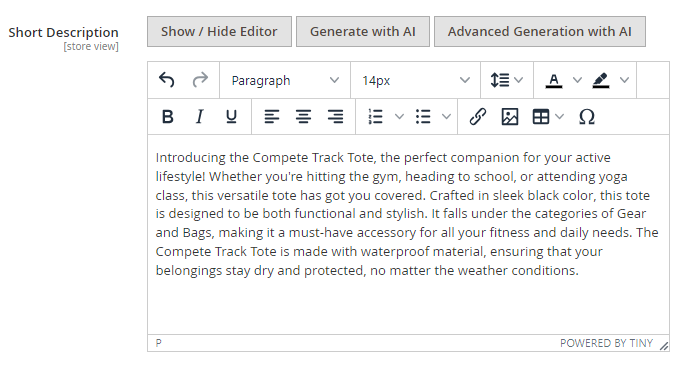The width and height of the screenshot is (685, 369).
Task: Center align the text
Action: pyautogui.click(x=303, y=117)
